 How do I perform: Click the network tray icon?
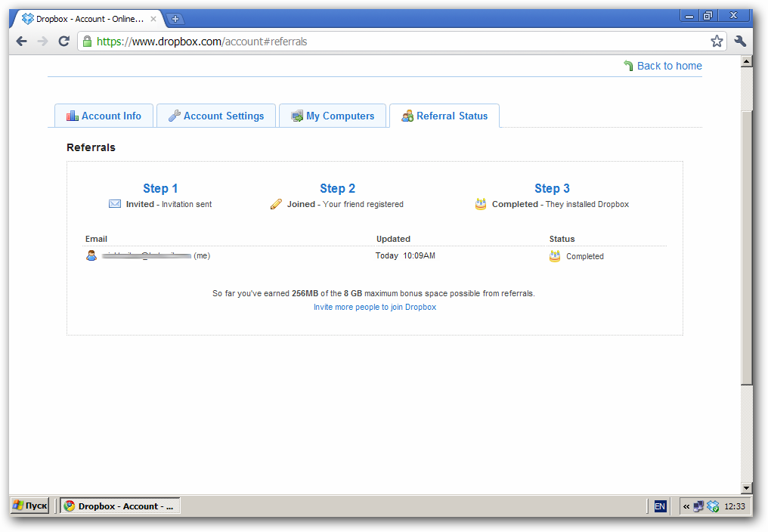698,506
